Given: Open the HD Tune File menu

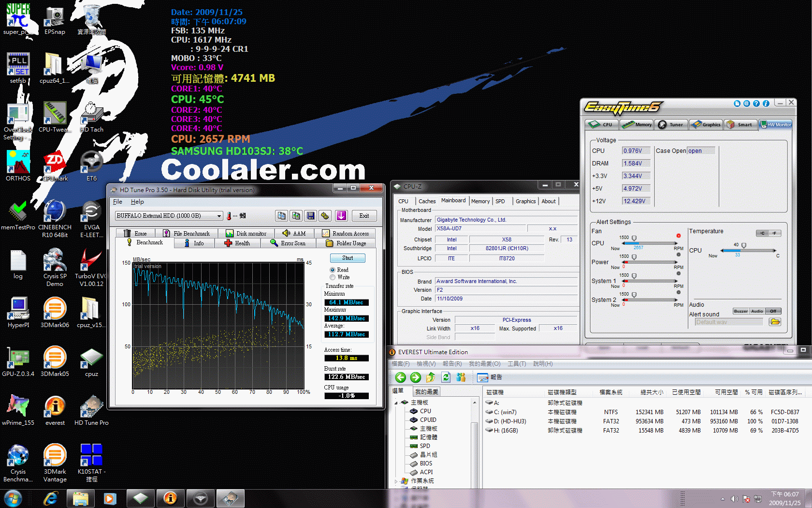Looking at the screenshot, I should pyautogui.click(x=117, y=202).
